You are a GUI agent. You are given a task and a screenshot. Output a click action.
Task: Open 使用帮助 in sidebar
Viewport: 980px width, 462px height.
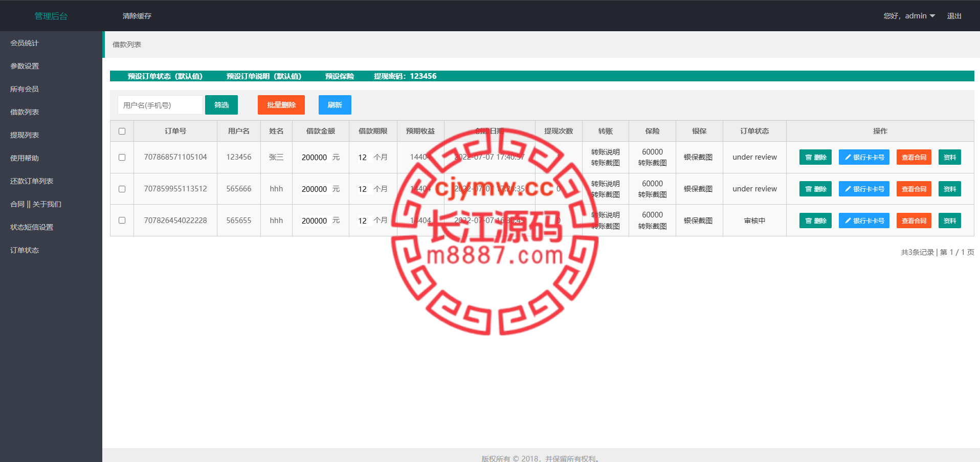pos(25,158)
